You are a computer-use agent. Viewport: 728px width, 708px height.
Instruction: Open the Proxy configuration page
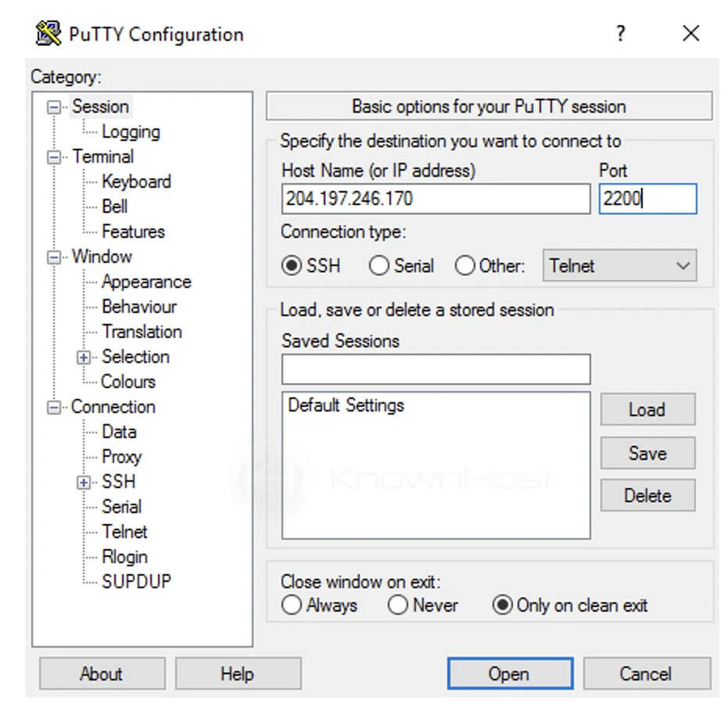[121, 457]
